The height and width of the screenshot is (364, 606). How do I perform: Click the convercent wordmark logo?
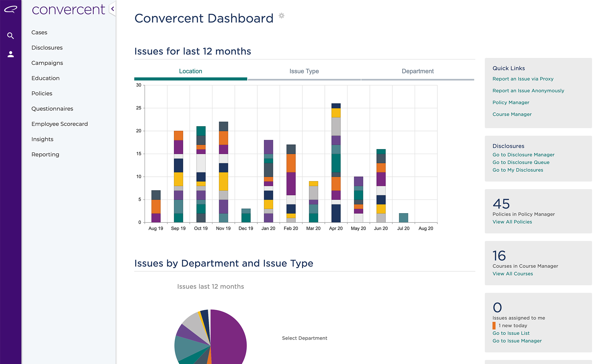(x=68, y=9)
